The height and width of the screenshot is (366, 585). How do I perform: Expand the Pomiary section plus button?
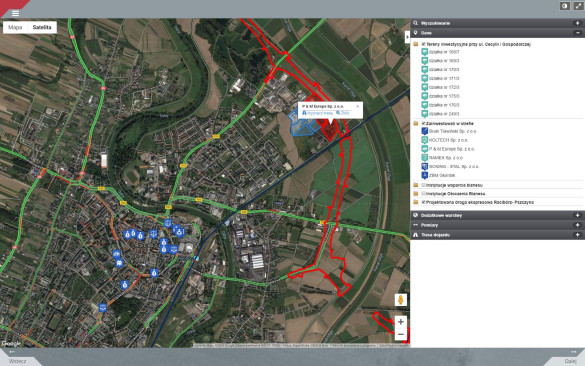pyautogui.click(x=577, y=225)
